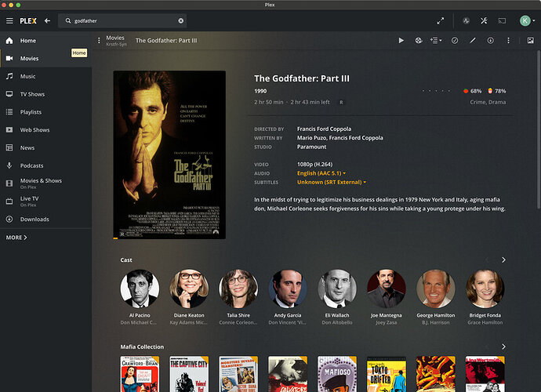Show next Mafia Collection items arrow
This screenshot has height=392, width=541.
click(503, 347)
